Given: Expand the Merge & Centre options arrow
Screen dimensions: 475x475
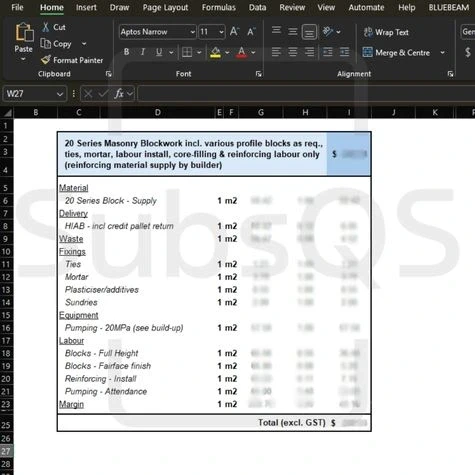Looking at the screenshot, I should pos(442,53).
